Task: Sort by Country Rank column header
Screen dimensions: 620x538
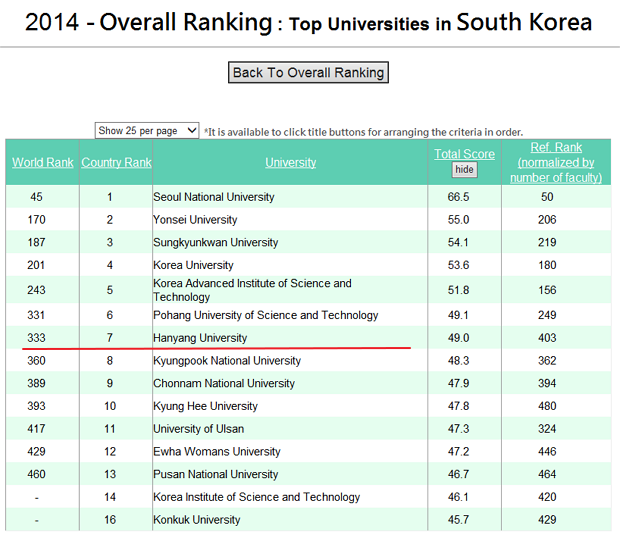Action: point(116,162)
